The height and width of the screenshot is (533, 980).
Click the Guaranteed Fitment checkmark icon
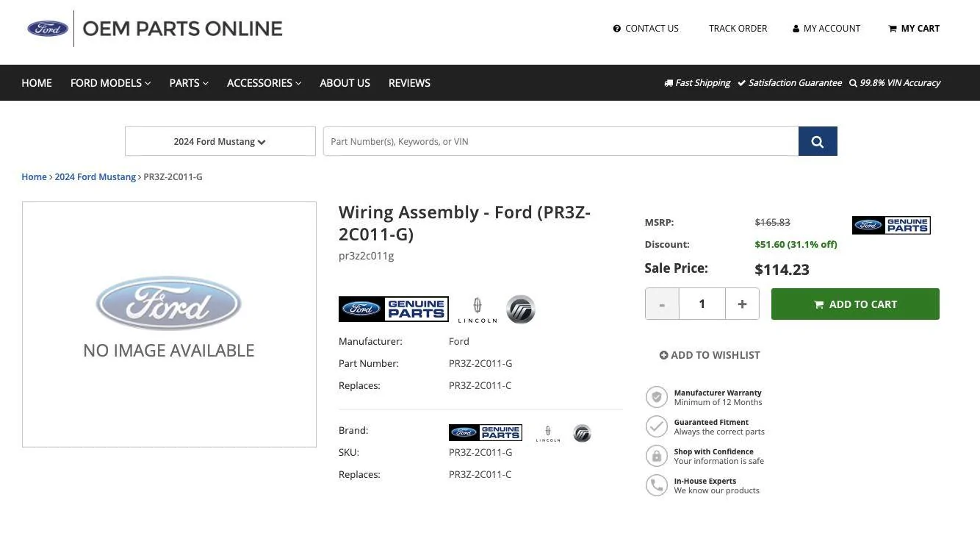tap(656, 426)
